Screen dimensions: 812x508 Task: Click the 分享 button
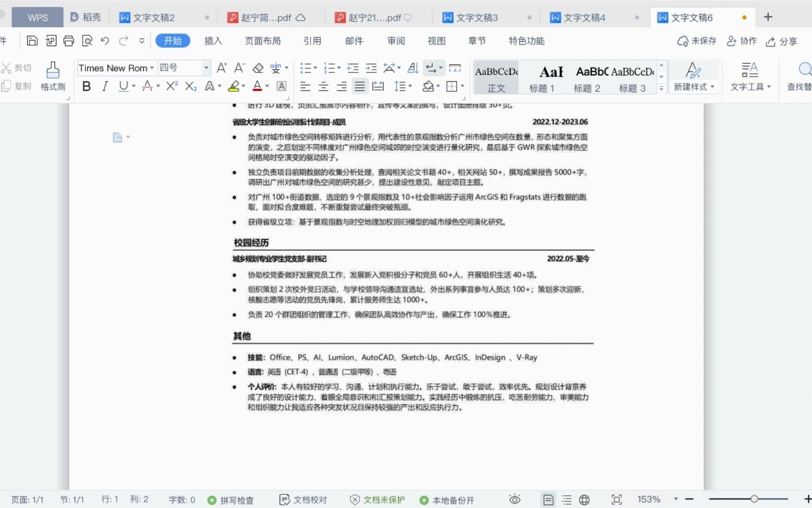click(x=781, y=41)
